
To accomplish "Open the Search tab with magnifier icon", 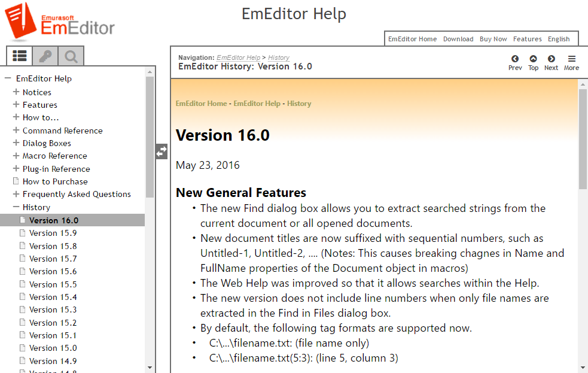I will tap(71, 56).
